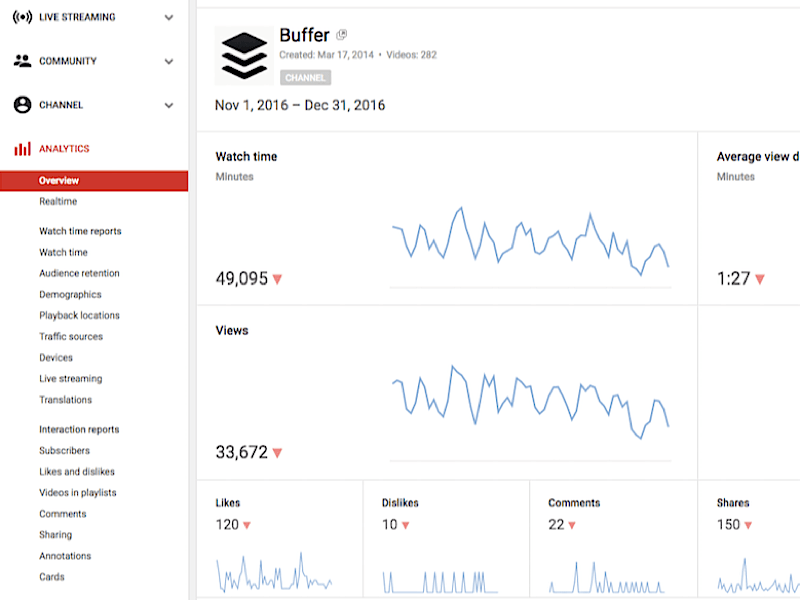Click the Comments down-trend arrow
The height and width of the screenshot is (600, 800).
[572, 525]
